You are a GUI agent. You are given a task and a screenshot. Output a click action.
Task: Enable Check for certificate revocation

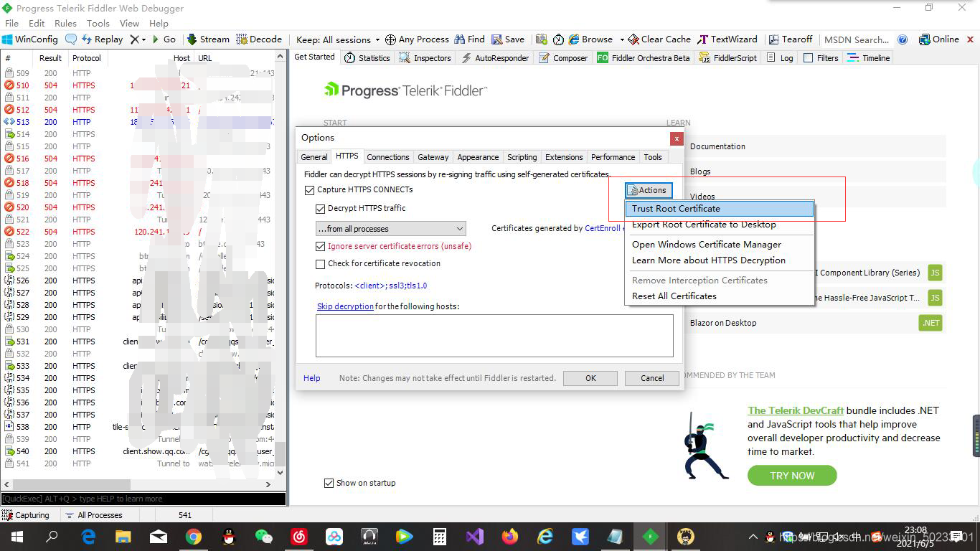[x=321, y=264]
